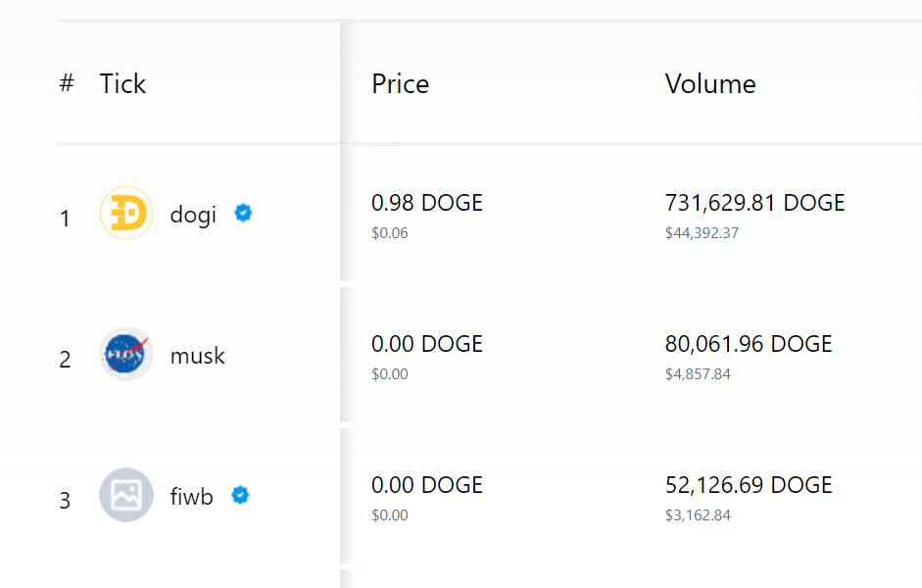Click fiwb volume 52,126.69 DOGE
The width and height of the screenshot is (922, 588).
[749, 485]
